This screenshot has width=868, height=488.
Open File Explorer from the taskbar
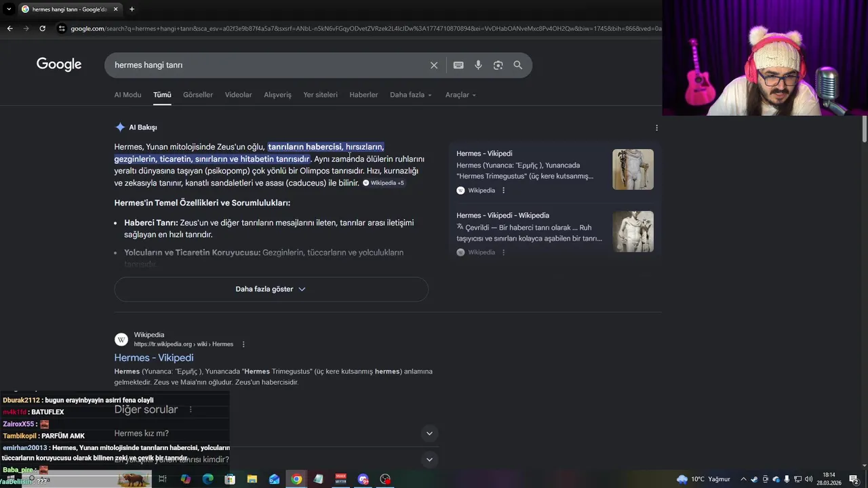tap(252, 479)
